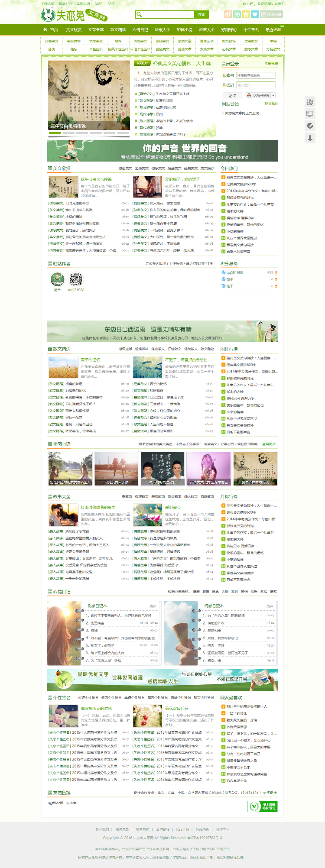Focus the header search input box

tap(169, 14)
